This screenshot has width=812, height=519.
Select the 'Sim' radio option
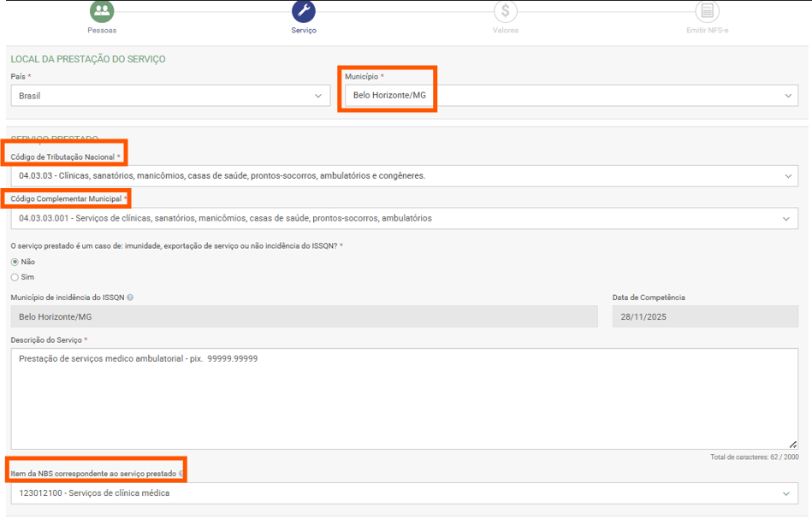15,277
